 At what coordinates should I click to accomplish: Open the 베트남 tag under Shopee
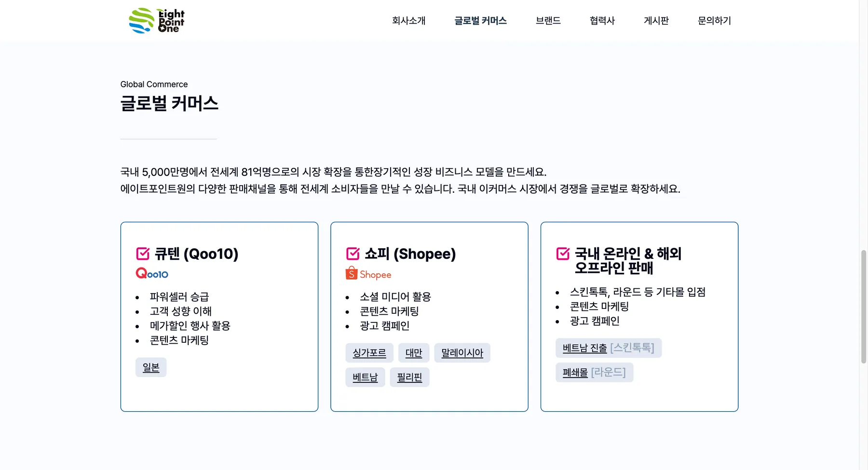pyautogui.click(x=365, y=377)
